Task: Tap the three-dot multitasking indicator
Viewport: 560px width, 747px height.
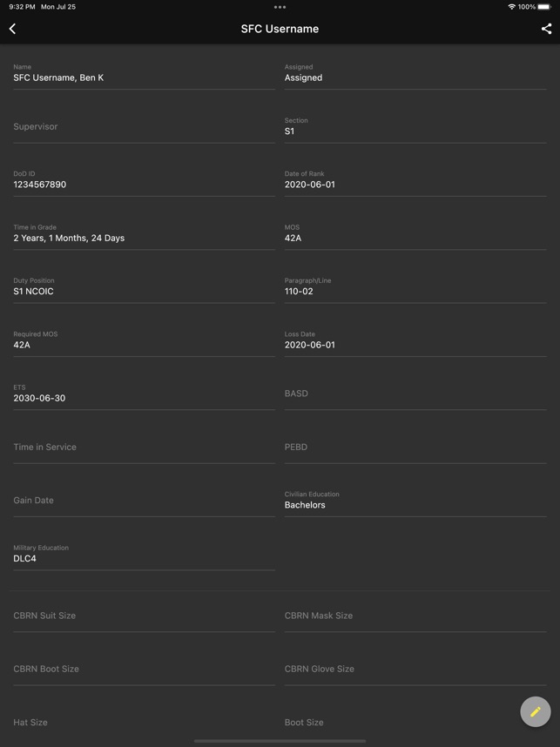Action: click(x=280, y=7)
